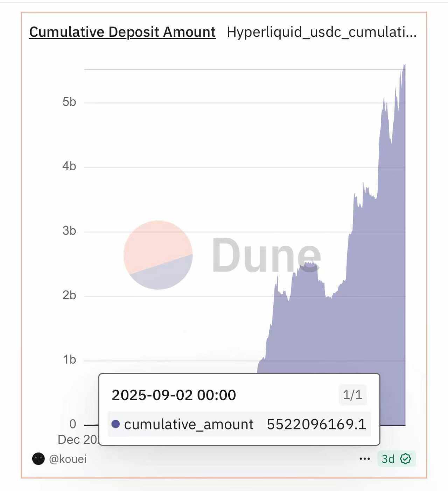Click the 5b y-axis label

point(69,102)
